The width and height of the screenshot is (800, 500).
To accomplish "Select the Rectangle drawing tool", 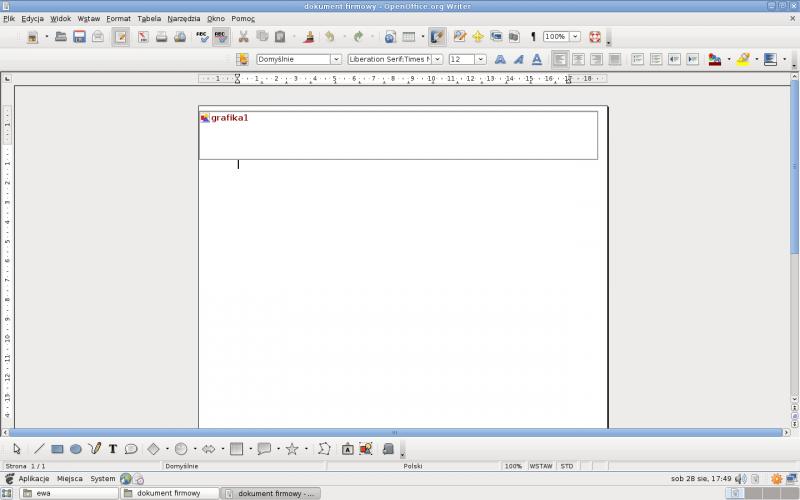I will (x=57, y=450).
